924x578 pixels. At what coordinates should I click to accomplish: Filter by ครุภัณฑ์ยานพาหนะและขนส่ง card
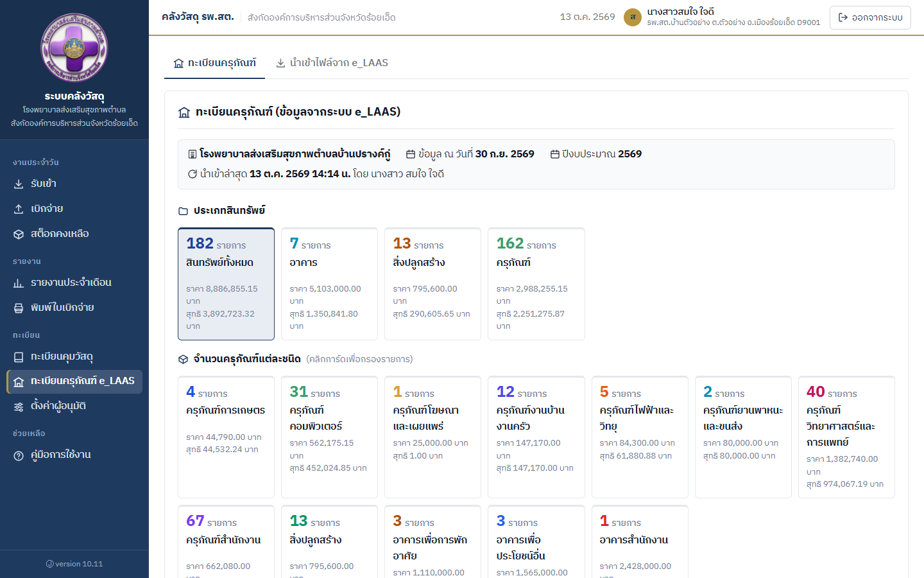(743, 437)
